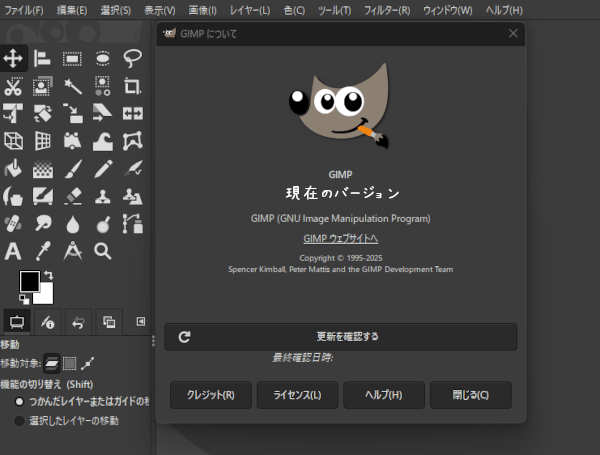Select the Flip tool

pyautogui.click(x=132, y=113)
